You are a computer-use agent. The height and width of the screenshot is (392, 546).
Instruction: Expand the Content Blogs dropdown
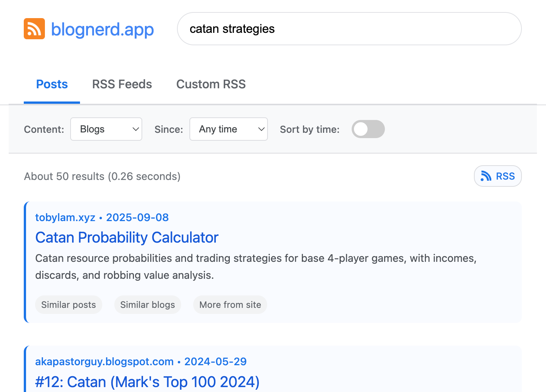click(x=106, y=129)
